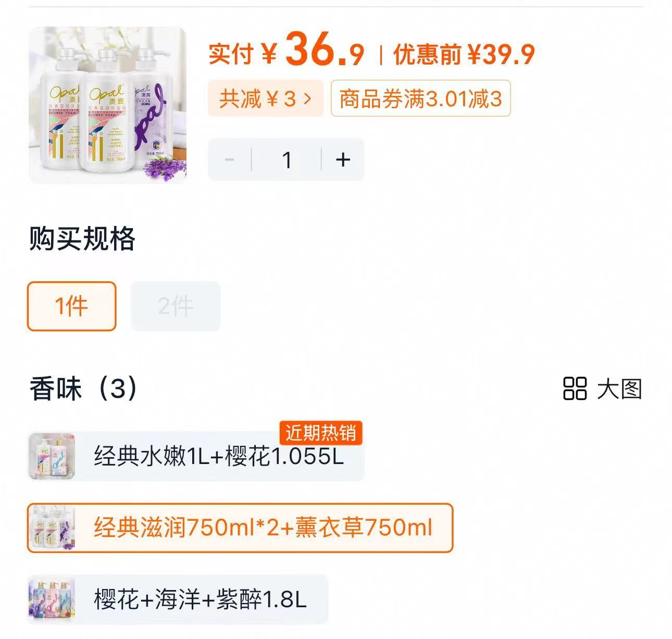Viewport: 672px width, 639px height.
Task: Select the 1件 purchase spec
Action: [x=71, y=306]
